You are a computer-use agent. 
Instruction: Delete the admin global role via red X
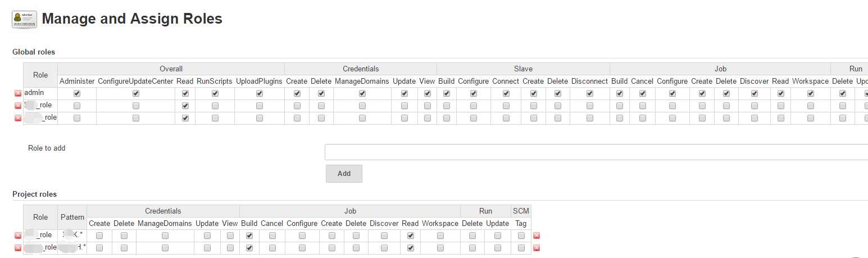(x=18, y=93)
